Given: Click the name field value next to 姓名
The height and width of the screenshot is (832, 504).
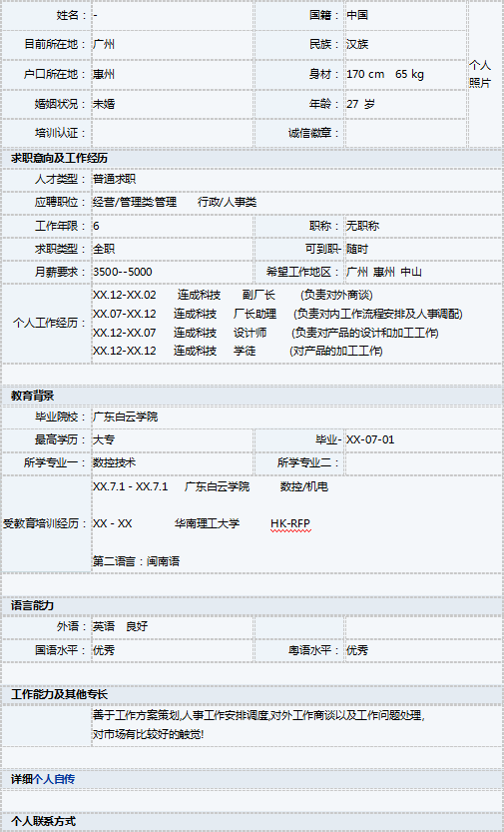Looking at the screenshot, I should tap(173, 15).
